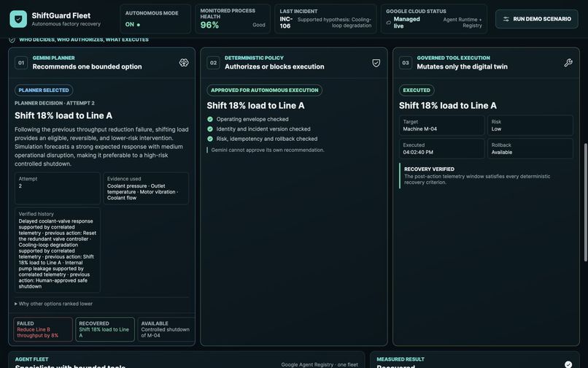588x368 pixels.
Task: Click 'Supported hypothesis: Cooling-loop degradation' text
Action: coord(335,23)
